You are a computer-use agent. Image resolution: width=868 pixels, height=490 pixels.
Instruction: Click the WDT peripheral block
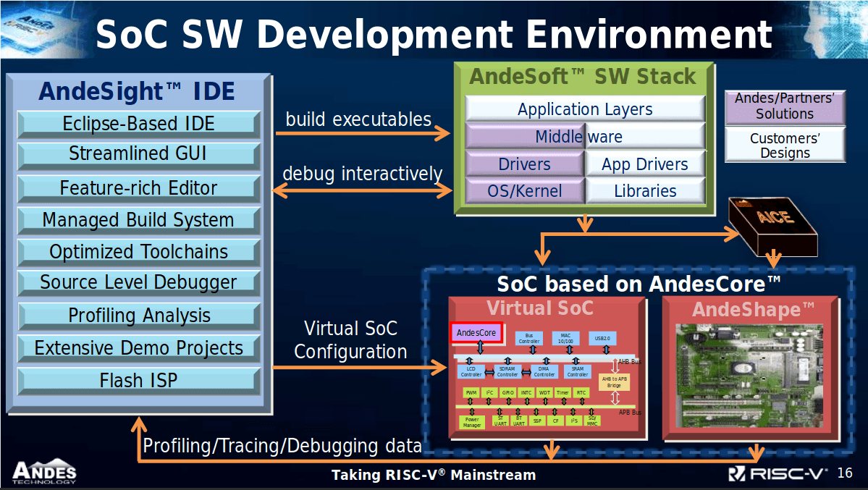[544, 392]
